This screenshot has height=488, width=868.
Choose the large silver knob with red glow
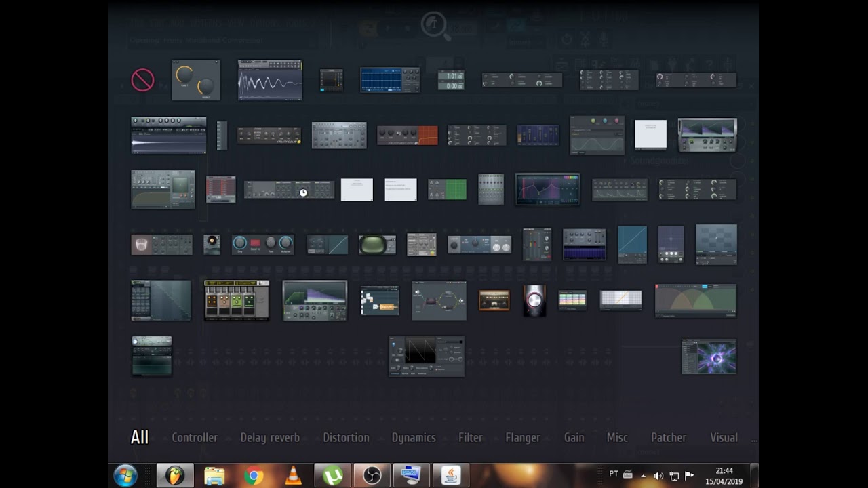click(534, 300)
